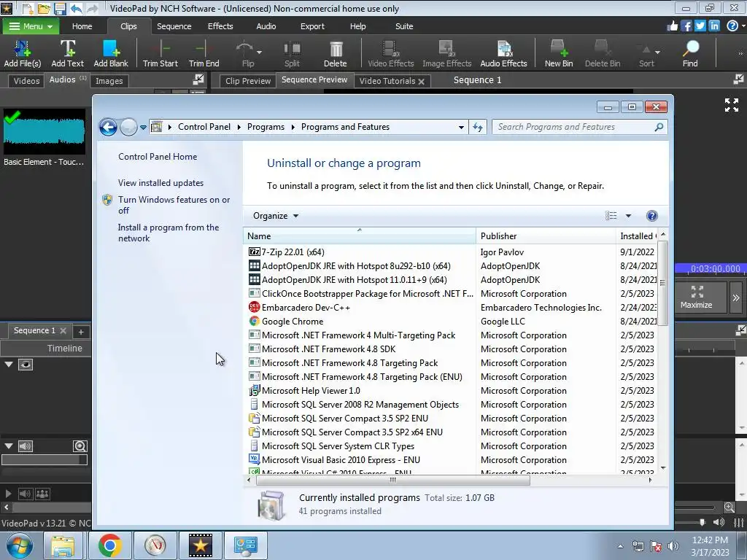
Task: Click the program list vertical scrollbar
Action: click(662, 283)
